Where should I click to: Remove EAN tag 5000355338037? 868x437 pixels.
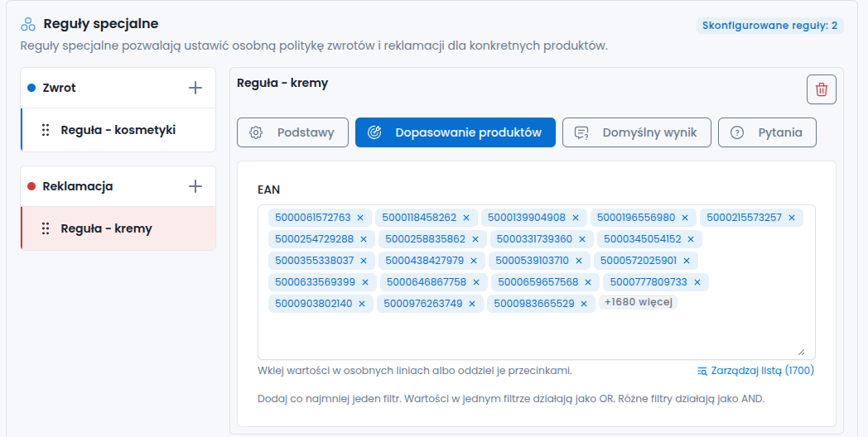coord(364,261)
